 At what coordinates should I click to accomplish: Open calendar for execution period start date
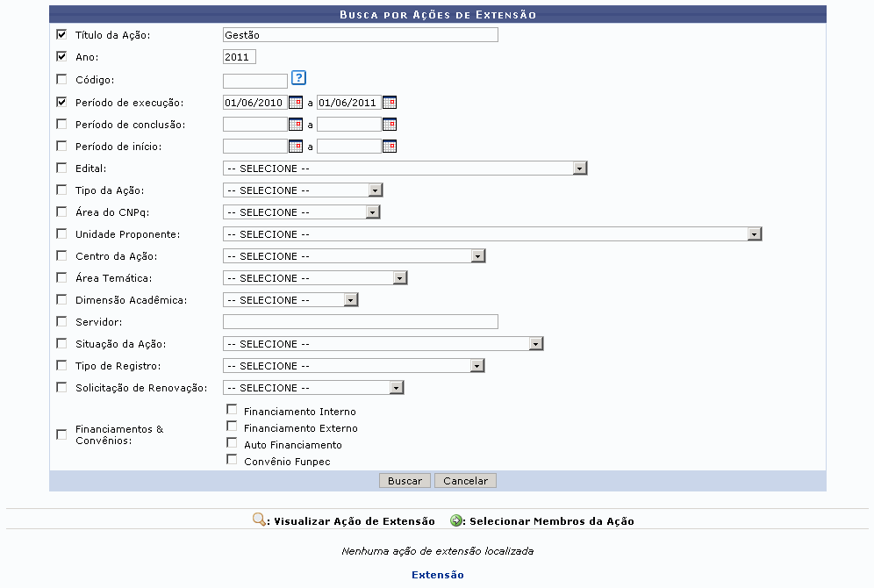point(296,103)
